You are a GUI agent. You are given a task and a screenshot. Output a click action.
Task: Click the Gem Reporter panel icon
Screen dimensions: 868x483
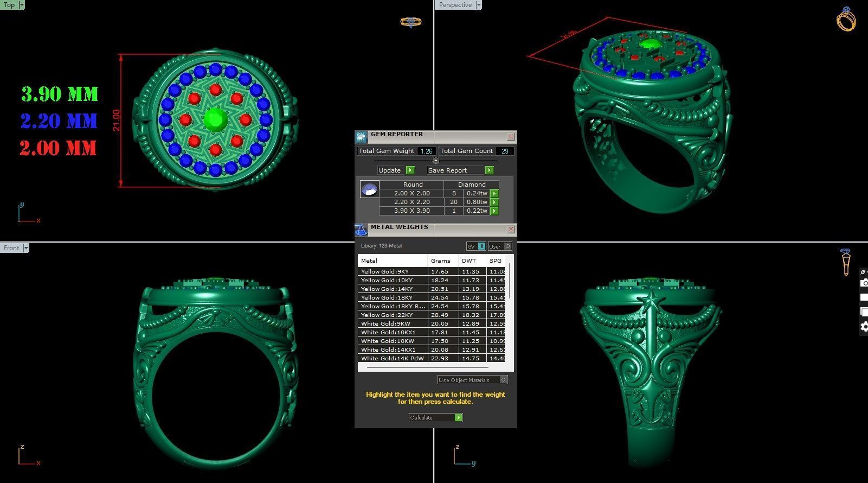(x=362, y=137)
